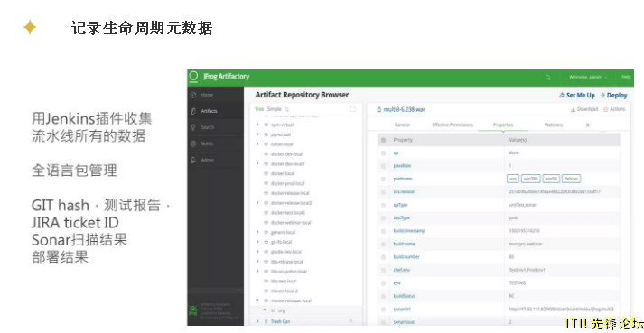Tick the testType property checkbox
The image size is (644, 333).
[x=383, y=218]
